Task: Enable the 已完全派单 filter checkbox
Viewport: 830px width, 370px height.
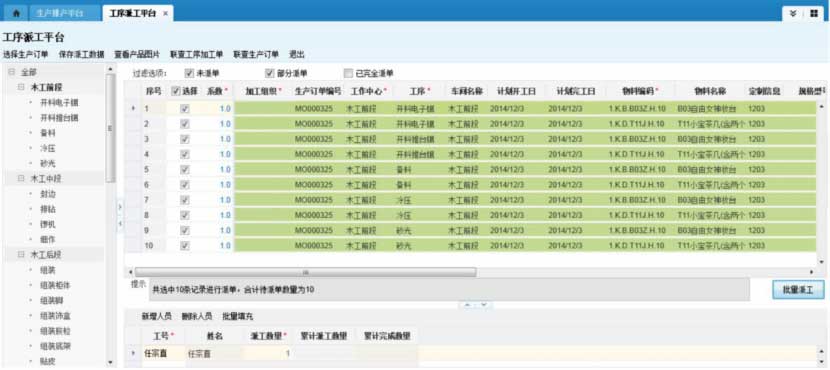Action: pos(348,74)
